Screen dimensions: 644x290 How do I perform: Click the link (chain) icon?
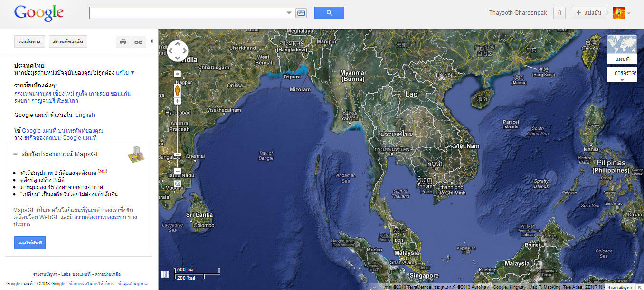point(138,42)
